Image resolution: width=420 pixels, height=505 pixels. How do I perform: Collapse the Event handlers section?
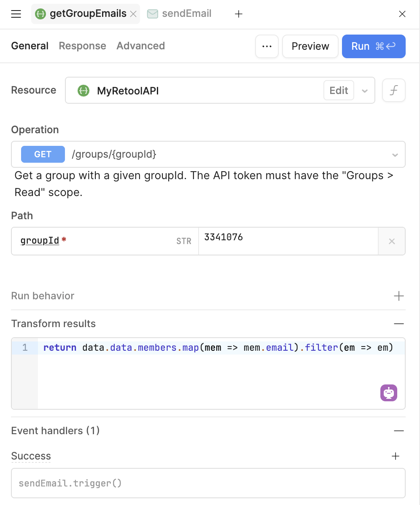pyautogui.click(x=398, y=431)
